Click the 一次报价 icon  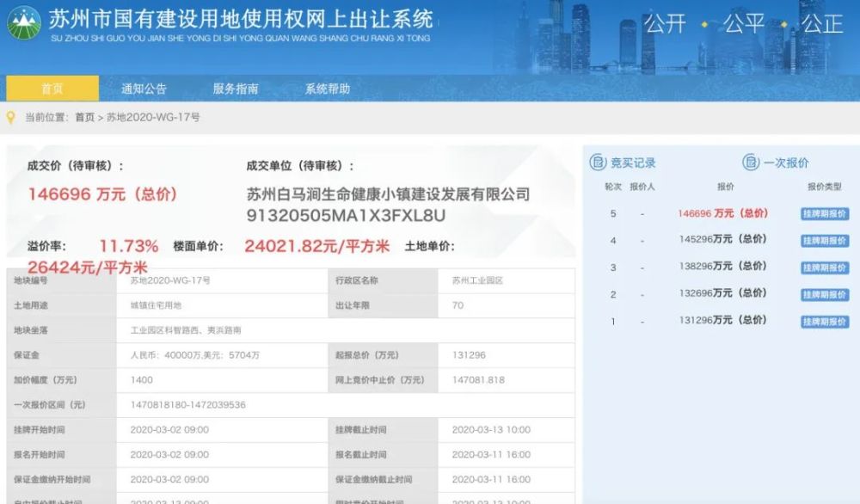[751, 163]
